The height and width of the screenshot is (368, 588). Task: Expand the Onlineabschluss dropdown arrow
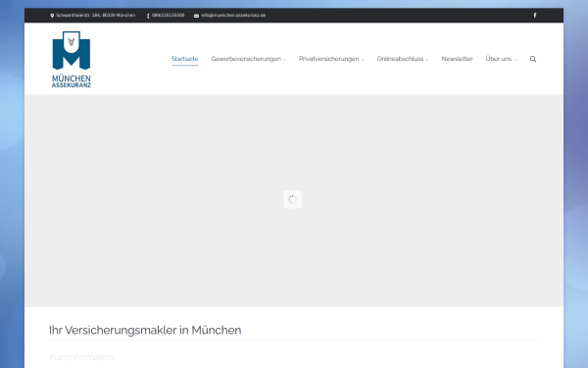pyautogui.click(x=427, y=60)
